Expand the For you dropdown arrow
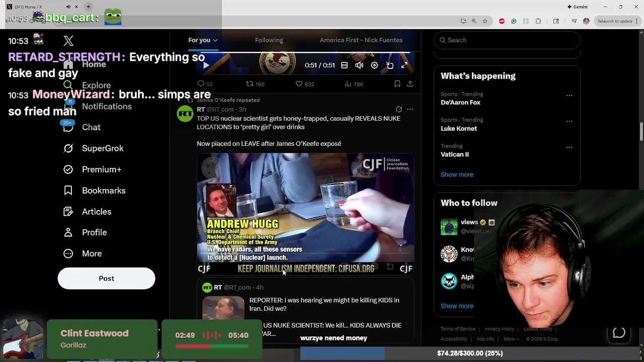This screenshot has height=362, width=644. [x=215, y=40]
